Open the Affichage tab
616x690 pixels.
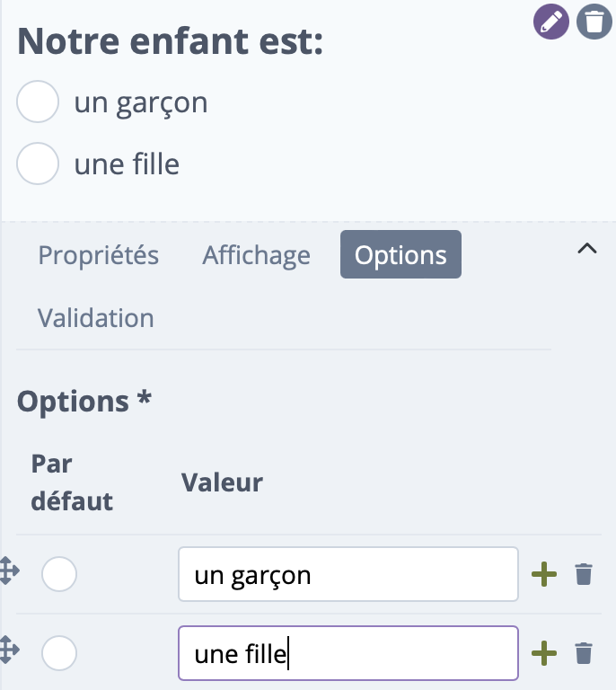click(x=256, y=255)
